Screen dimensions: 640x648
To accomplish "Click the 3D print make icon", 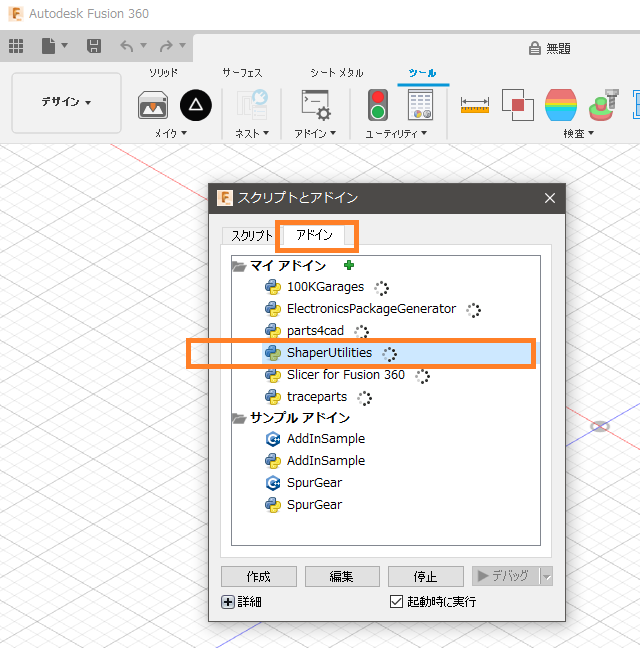I will [153, 105].
